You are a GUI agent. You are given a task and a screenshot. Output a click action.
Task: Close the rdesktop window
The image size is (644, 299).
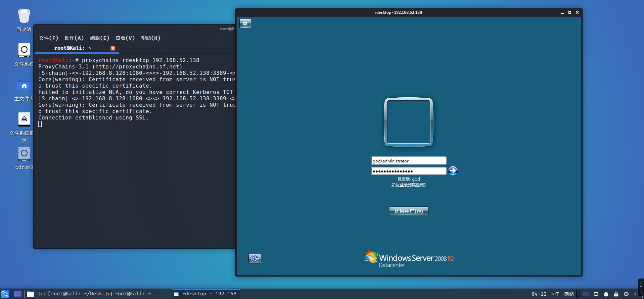pos(577,12)
